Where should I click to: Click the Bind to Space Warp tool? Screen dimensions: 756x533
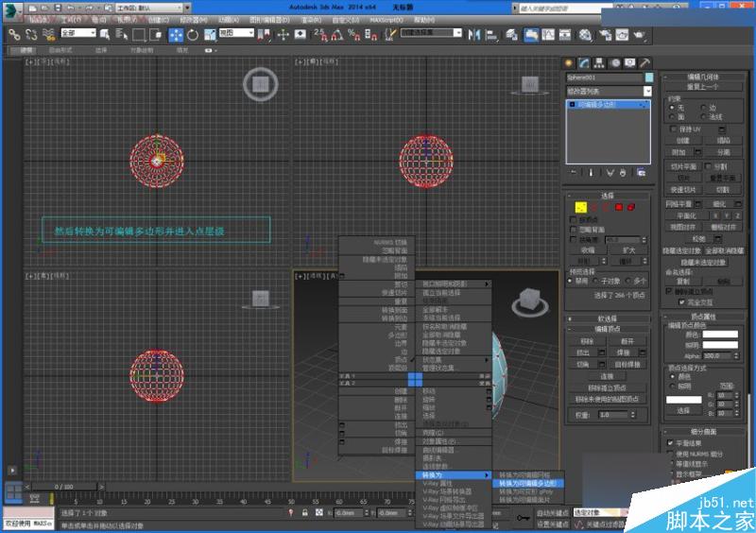point(48,35)
